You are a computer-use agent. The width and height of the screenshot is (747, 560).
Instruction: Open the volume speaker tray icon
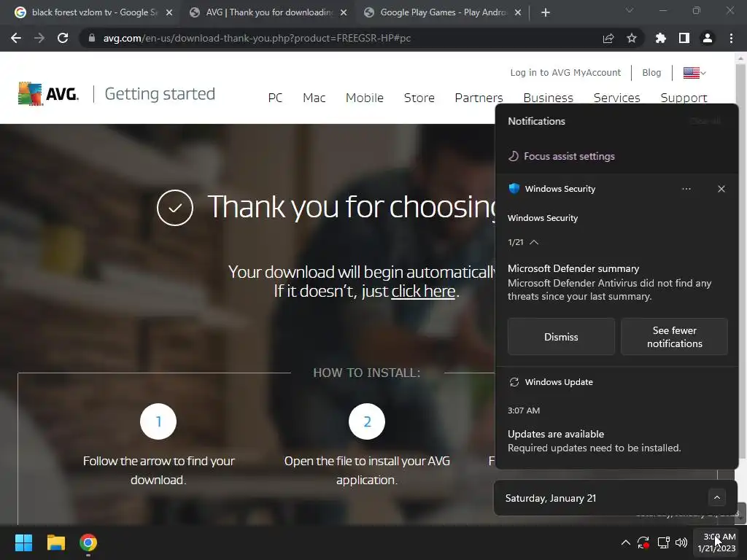[681, 542]
